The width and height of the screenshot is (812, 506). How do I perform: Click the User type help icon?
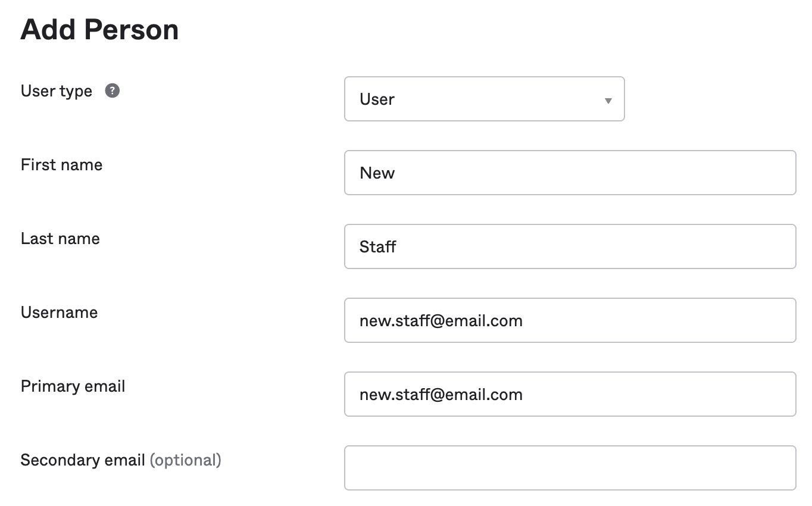pos(112,91)
